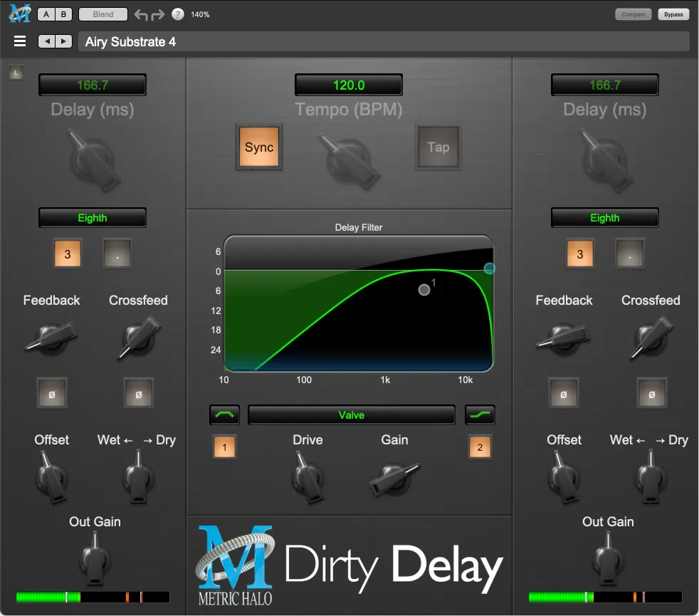This screenshot has width=699, height=616.
Task: Click the redo arrow icon
Action: [x=158, y=15]
